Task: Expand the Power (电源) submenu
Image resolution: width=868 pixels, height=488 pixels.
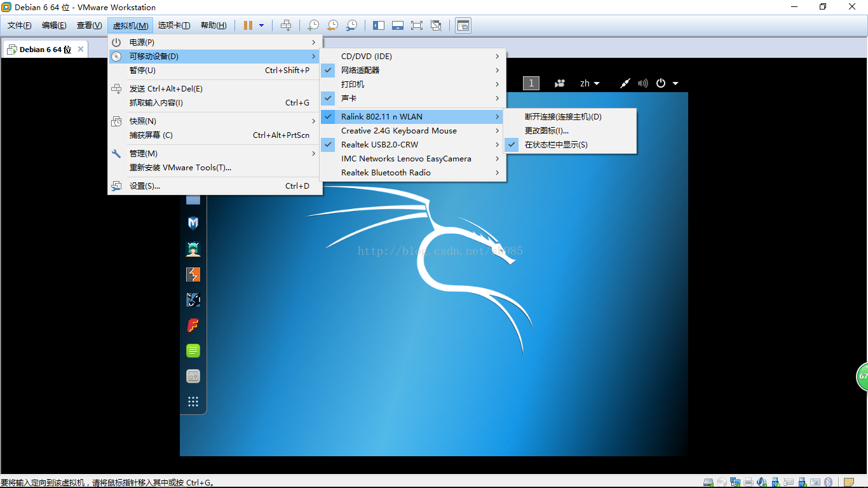Action: coord(215,42)
